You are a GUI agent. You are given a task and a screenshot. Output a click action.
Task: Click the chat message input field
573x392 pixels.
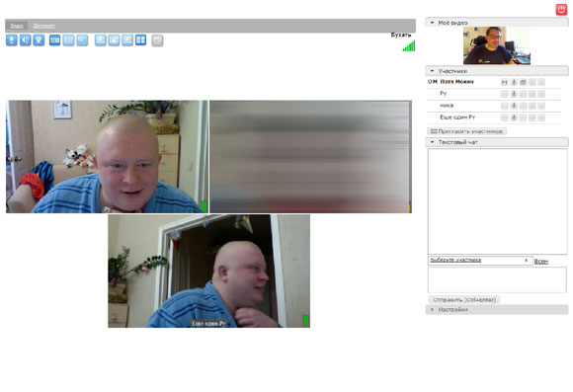click(497, 279)
